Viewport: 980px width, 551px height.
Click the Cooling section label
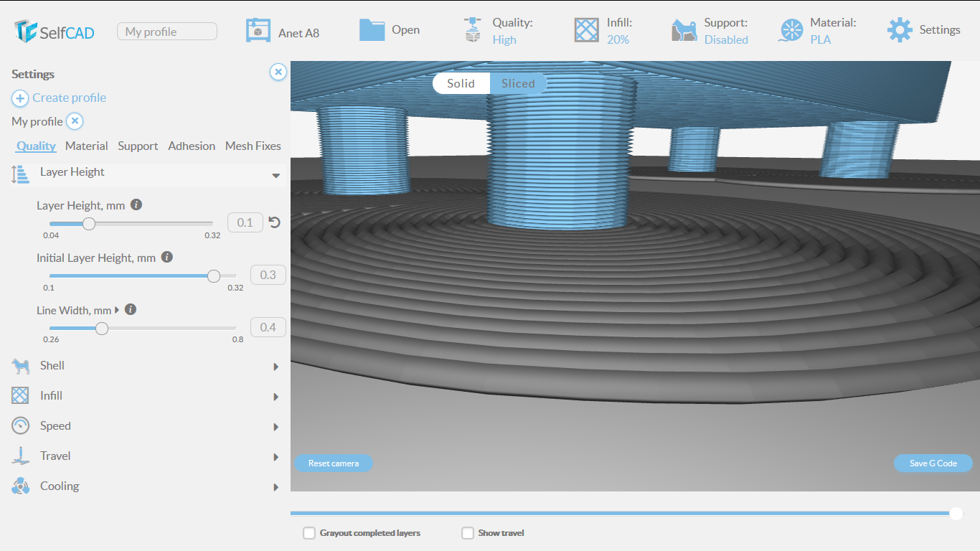60,486
